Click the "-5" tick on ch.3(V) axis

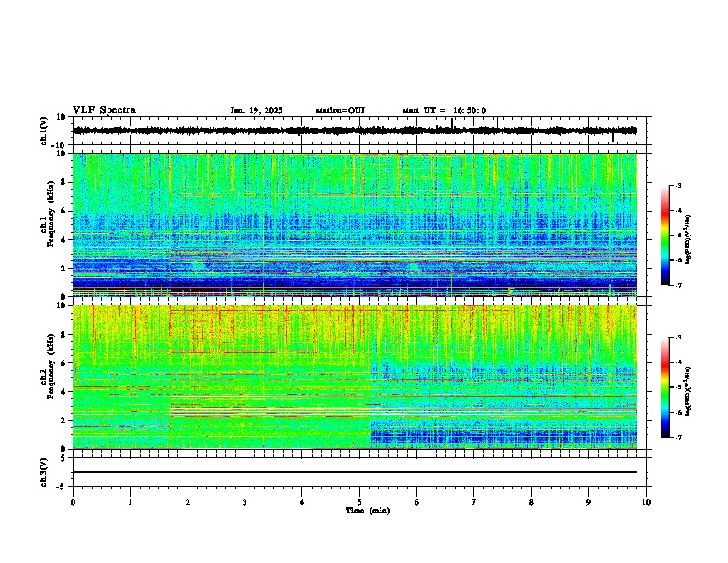[x=63, y=487]
